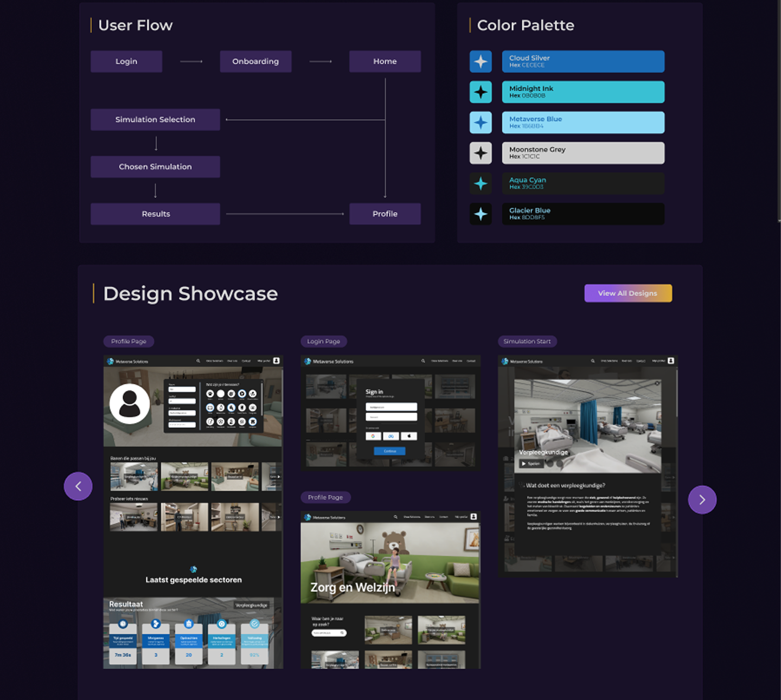Click the star icon beside Moonstone Grey
The width and height of the screenshot is (781, 700).
[x=481, y=153]
